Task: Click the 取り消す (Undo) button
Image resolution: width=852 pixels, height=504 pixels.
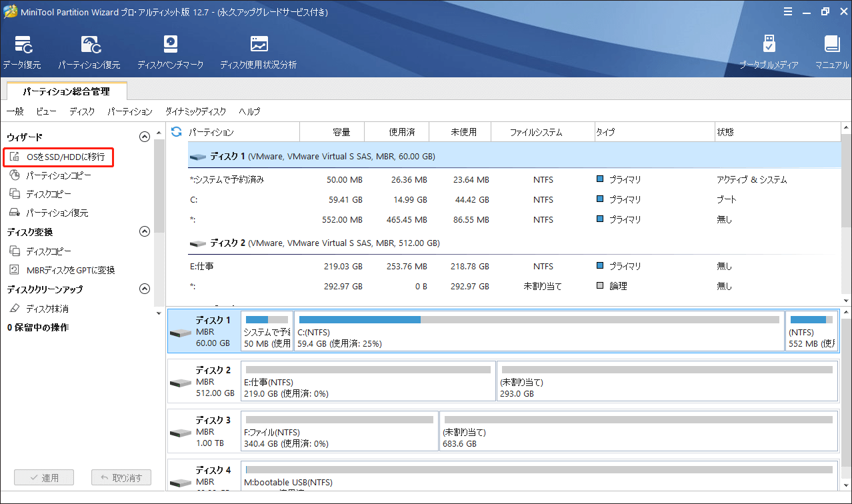Action: [x=121, y=477]
